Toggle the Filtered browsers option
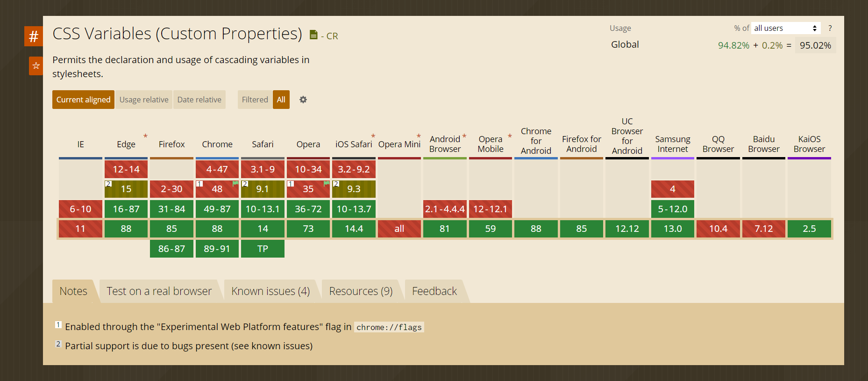Viewport: 868px width, 381px height. [255, 100]
